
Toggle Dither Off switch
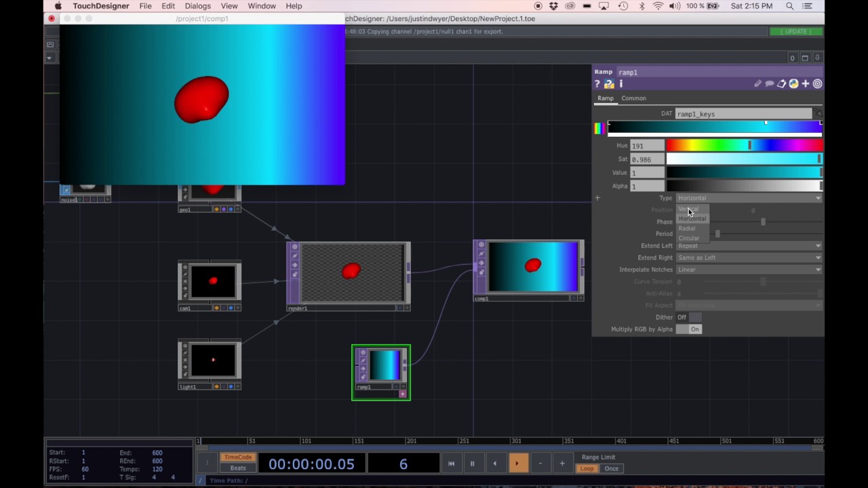pos(688,317)
